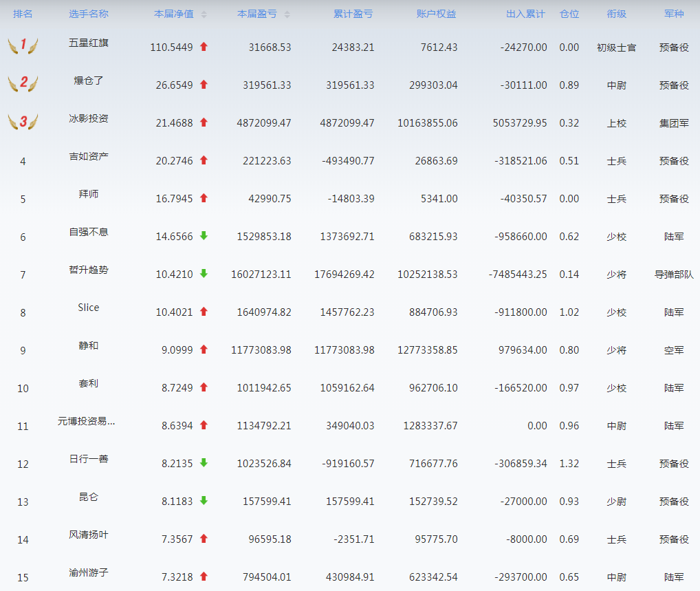Click the 排名 column header

(23, 14)
